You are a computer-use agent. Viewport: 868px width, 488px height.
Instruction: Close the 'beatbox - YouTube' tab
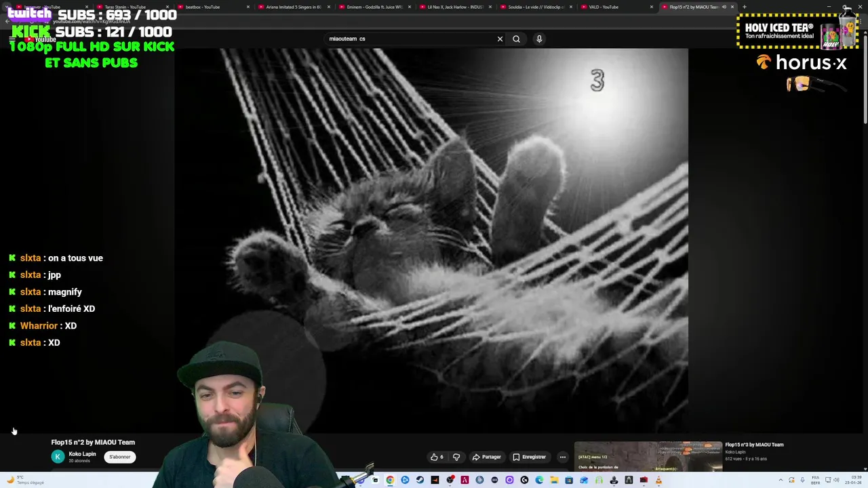coord(248,7)
